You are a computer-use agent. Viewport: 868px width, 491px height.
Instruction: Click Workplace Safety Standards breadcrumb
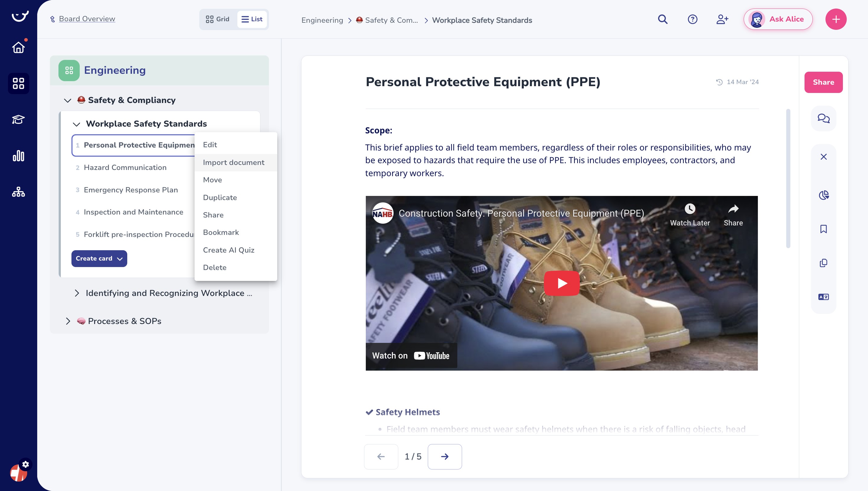tap(482, 20)
